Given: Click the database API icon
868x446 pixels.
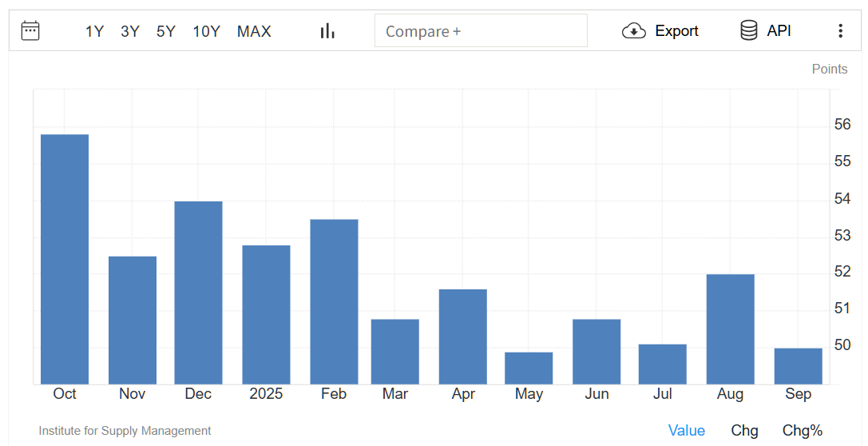Looking at the screenshot, I should click(749, 31).
